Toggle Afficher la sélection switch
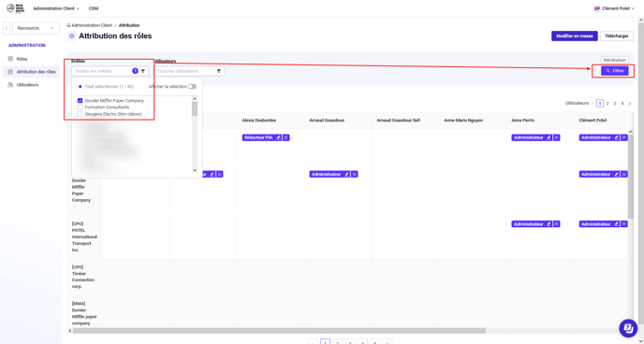 (192, 87)
